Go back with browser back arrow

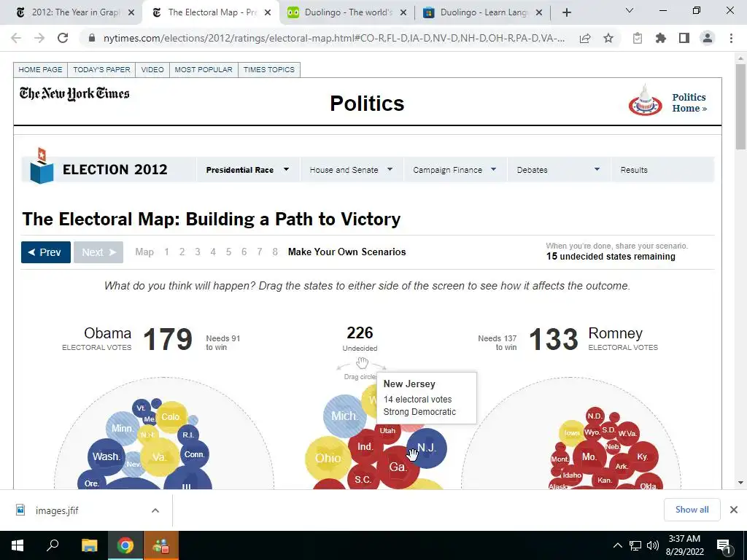[16, 38]
